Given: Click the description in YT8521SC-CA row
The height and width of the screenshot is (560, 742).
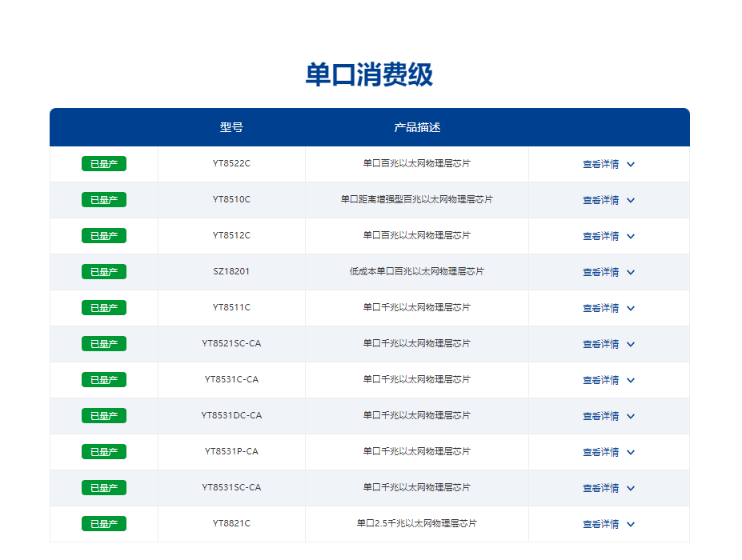Looking at the screenshot, I should (x=417, y=343).
